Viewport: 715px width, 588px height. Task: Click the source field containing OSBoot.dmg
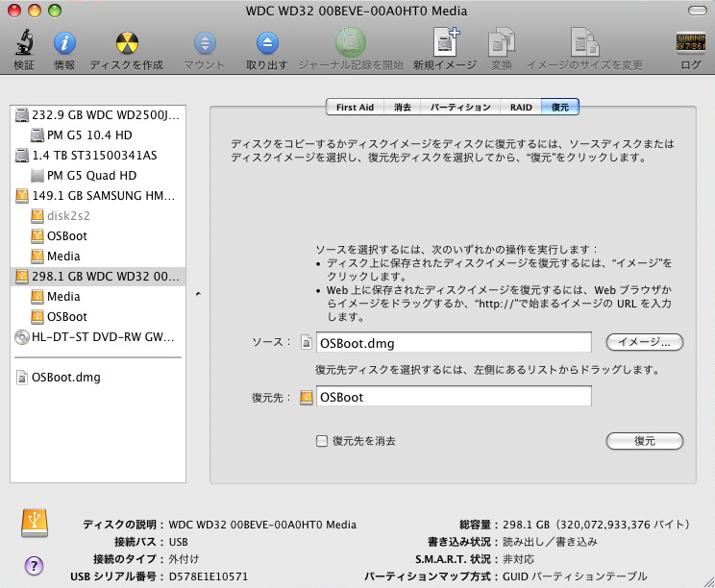(x=453, y=342)
